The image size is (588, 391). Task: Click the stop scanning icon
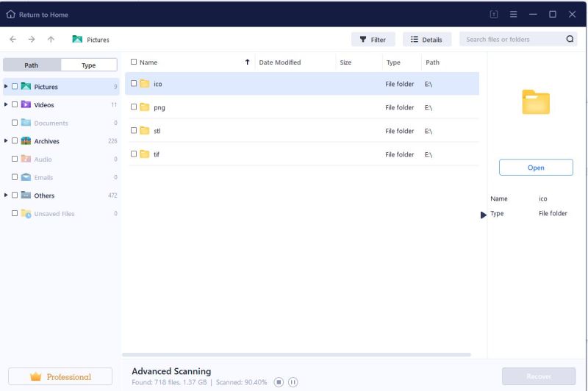[279, 381]
